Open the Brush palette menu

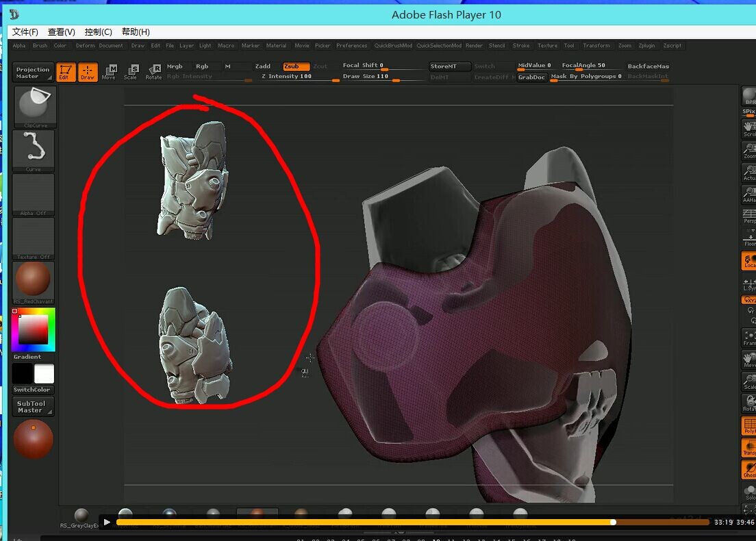point(40,46)
